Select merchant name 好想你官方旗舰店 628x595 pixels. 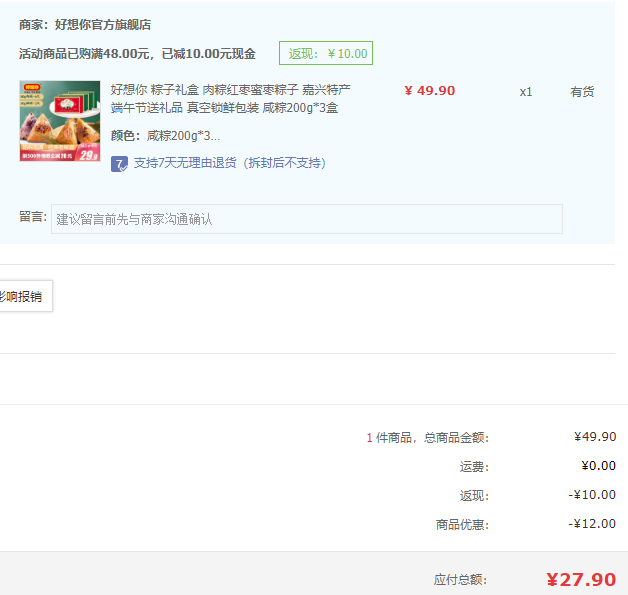pos(103,25)
